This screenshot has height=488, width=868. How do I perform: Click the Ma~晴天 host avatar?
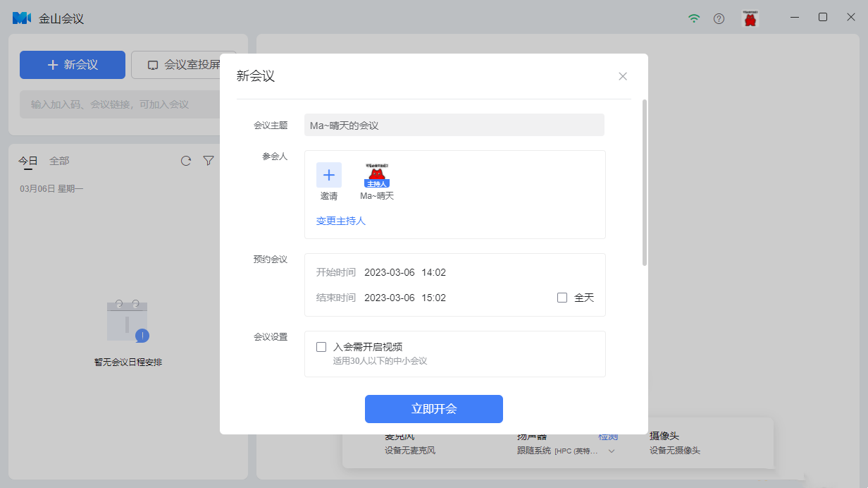[x=377, y=176]
